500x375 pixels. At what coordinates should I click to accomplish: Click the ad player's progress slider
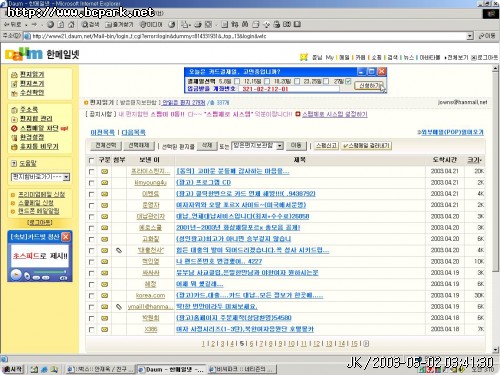pos(49,273)
